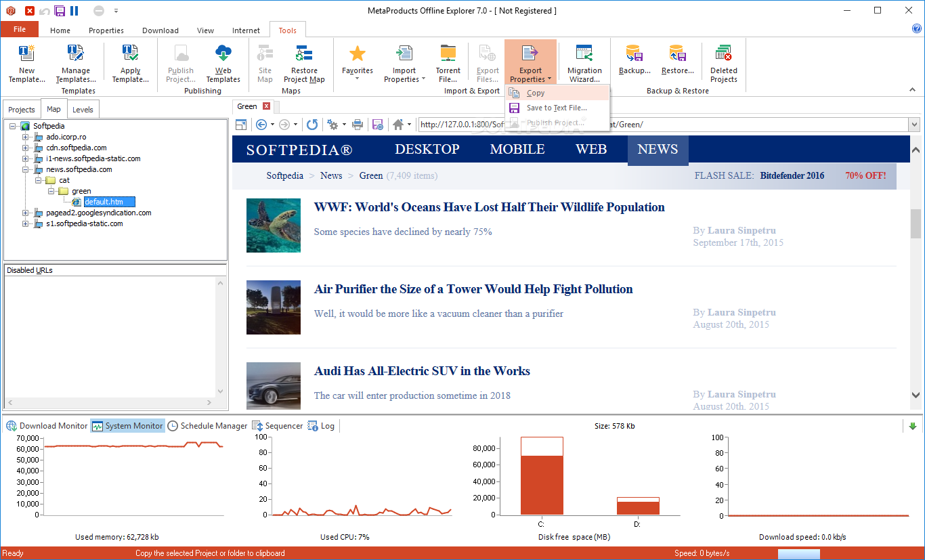Screen dimensions: 925x560
Task: Click the DESKTOP navigation link
Action: click(x=427, y=150)
